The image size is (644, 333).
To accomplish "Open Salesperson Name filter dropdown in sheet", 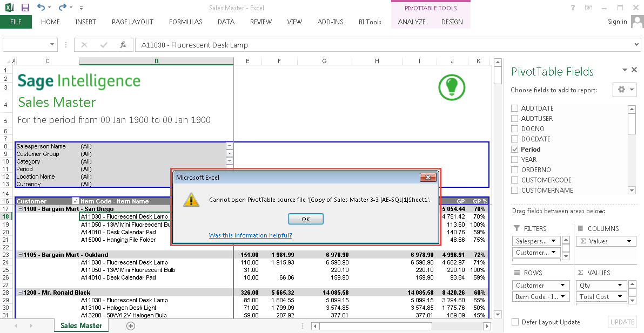I will [230, 146].
